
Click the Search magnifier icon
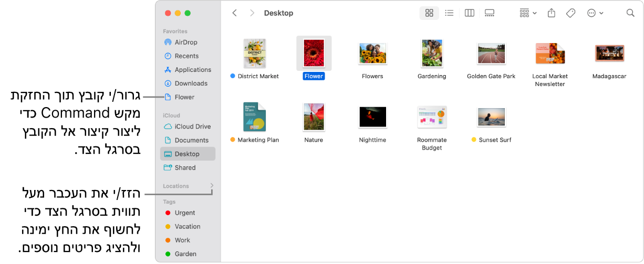pos(630,13)
